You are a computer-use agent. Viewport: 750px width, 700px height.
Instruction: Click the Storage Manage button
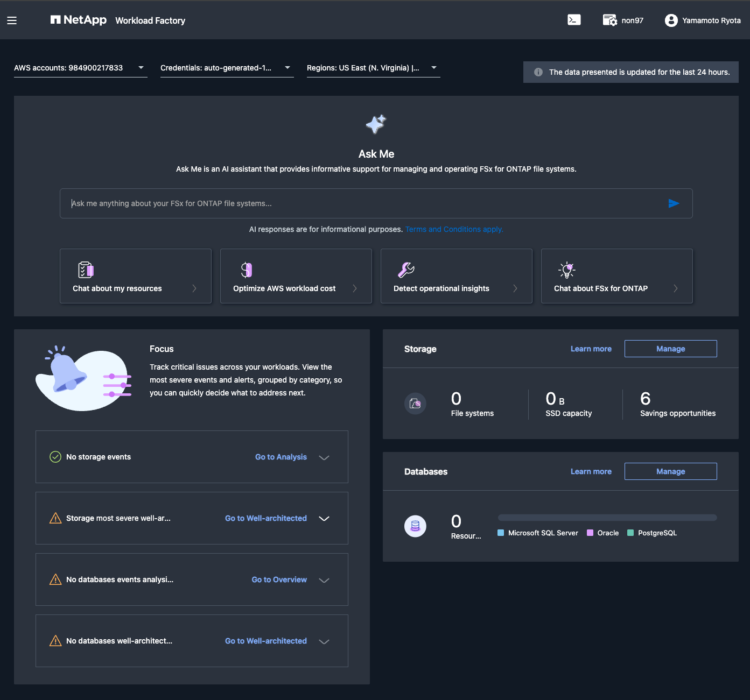pyautogui.click(x=671, y=349)
